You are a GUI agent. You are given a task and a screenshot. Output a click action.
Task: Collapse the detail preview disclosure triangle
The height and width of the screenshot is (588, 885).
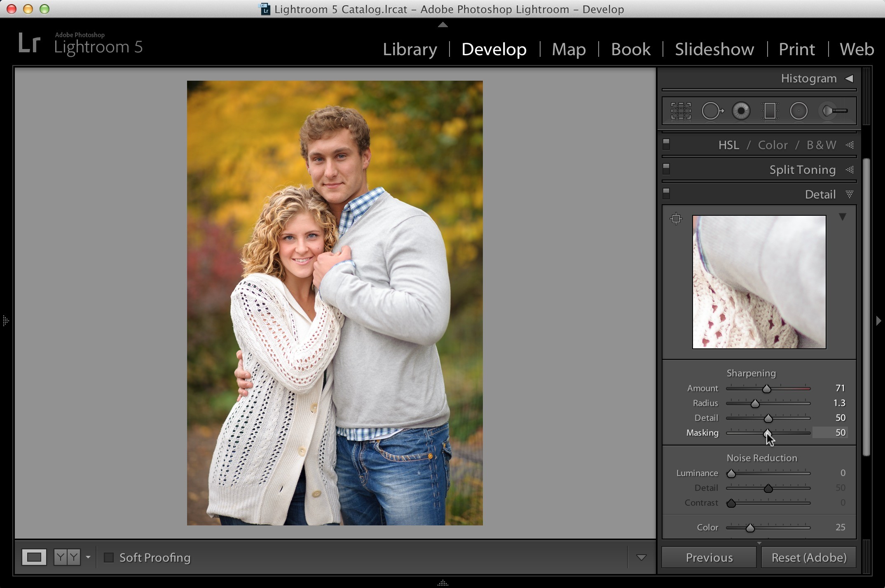pyautogui.click(x=843, y=217)
